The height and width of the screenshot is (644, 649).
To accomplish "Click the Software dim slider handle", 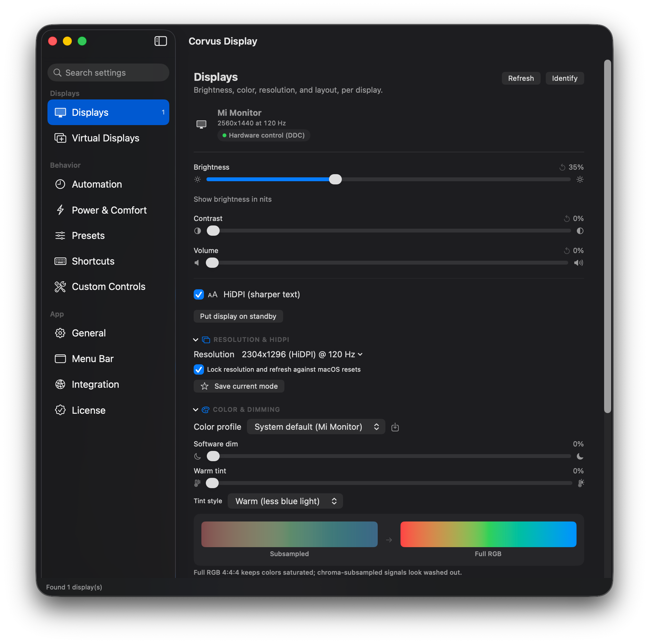I will tap(213, 456).
